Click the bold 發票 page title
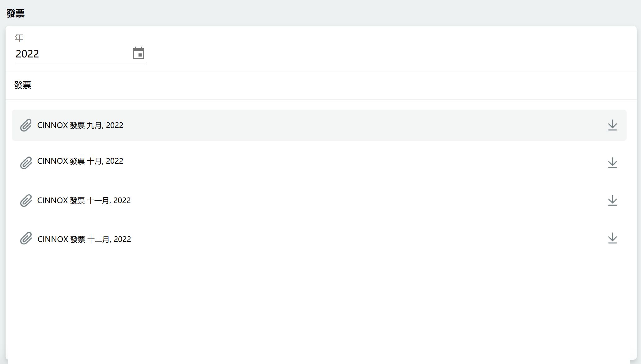Viewport: 641px width, 364px height. tap(16, 13)
